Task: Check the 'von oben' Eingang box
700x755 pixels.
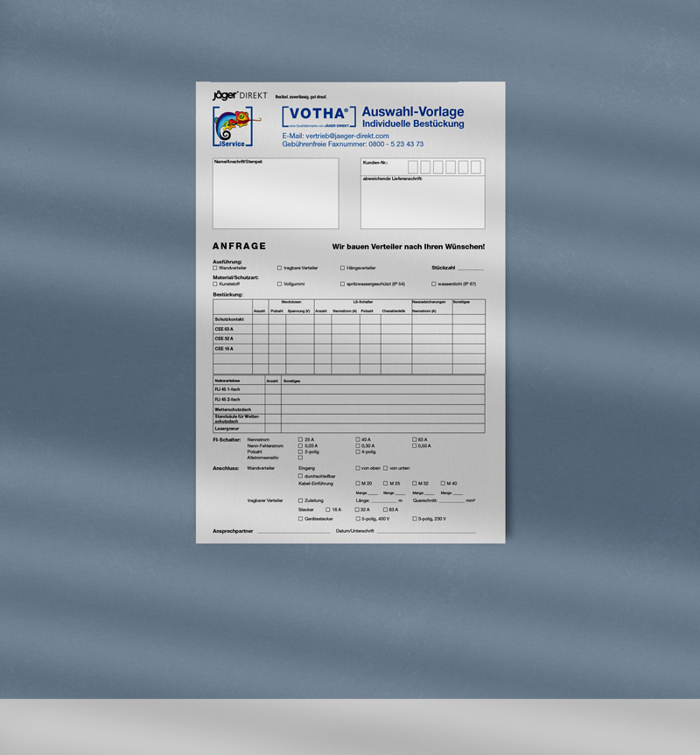Action: [x=358, y=468]
